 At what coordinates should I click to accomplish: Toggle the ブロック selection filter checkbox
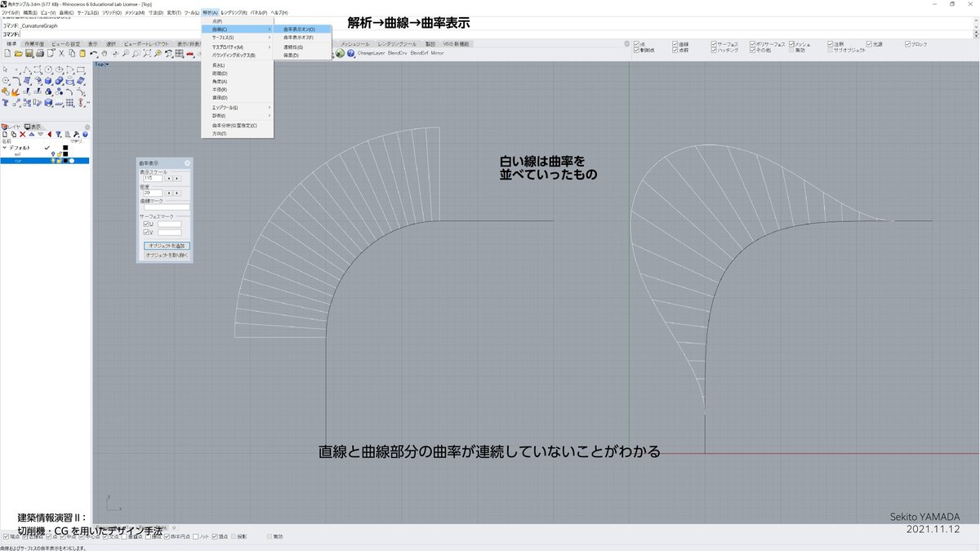pyautogui.click(x=908, y=43)
